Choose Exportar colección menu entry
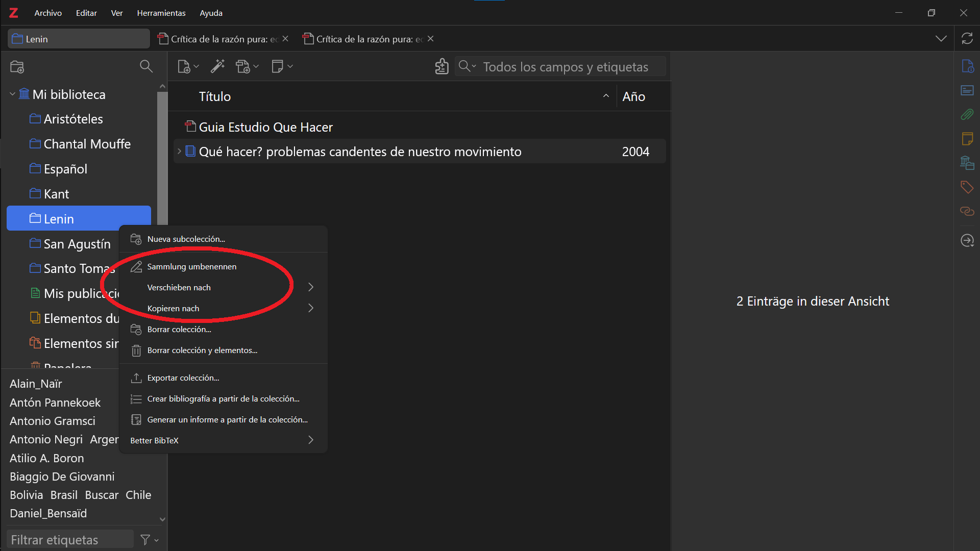 pos(183,378)
